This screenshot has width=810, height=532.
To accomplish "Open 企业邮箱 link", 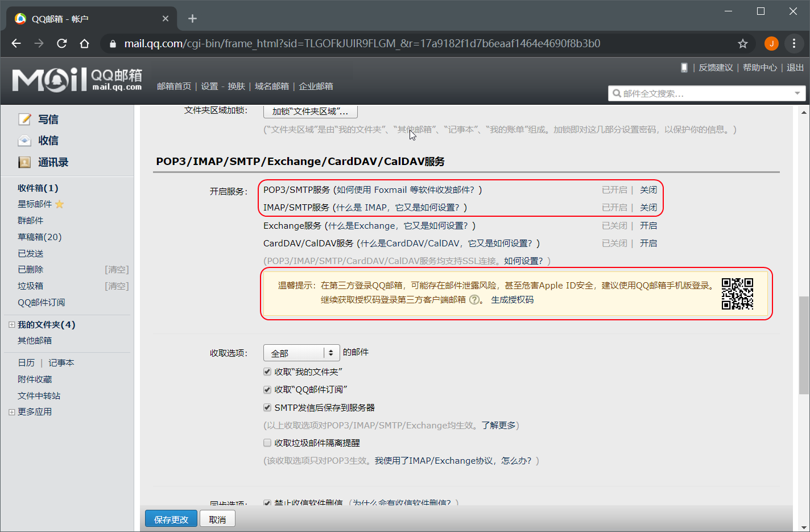I will click(316, 86).
